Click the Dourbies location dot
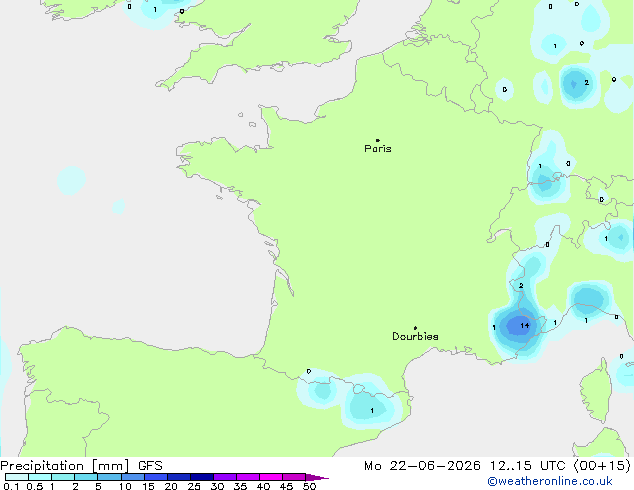 [415, 328]
